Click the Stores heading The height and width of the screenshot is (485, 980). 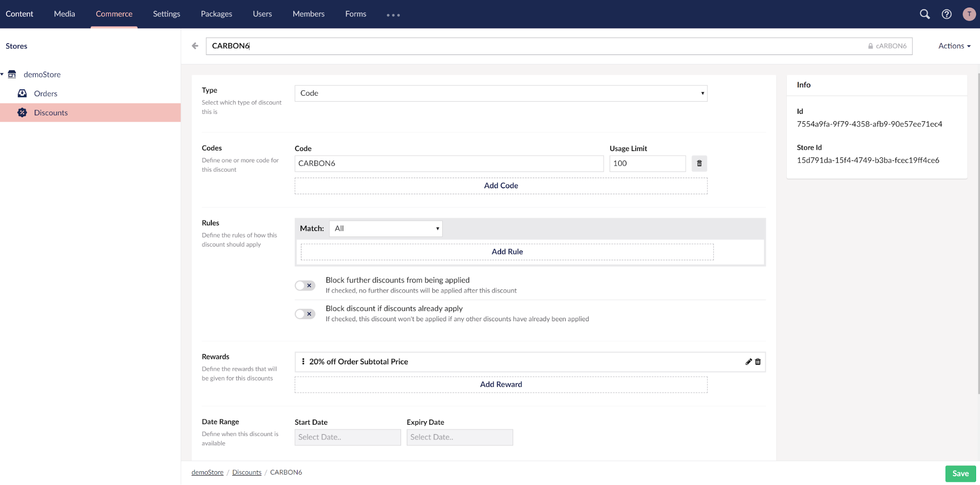coord(16,46)
